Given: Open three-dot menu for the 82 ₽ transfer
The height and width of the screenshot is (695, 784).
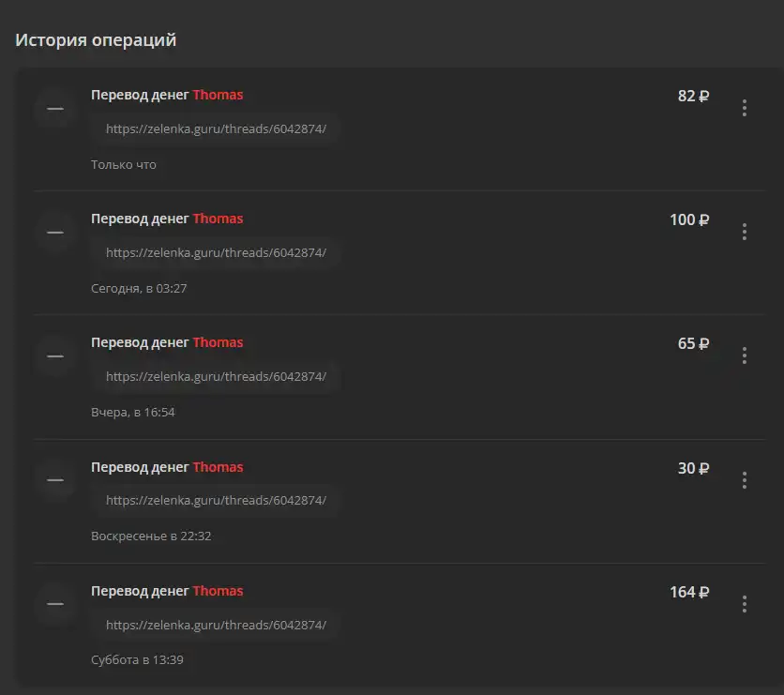Looking at the screenshot, I should coord(745,108).
